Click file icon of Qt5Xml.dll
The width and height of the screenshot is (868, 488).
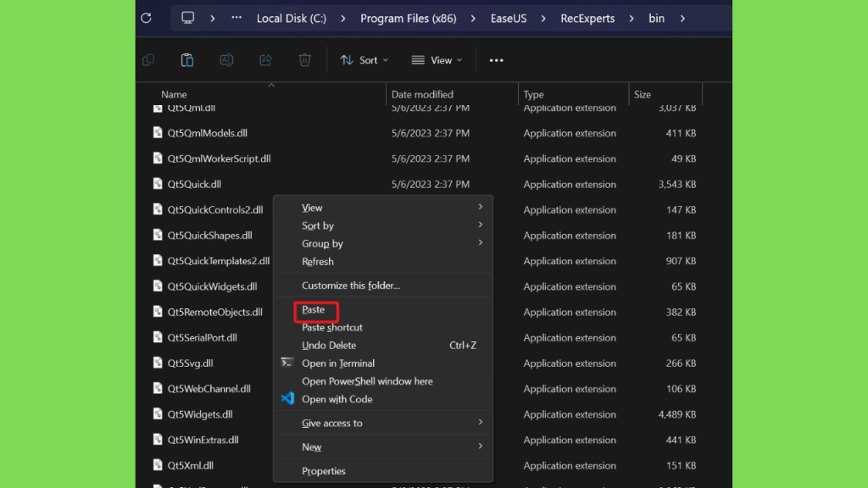click(x=158, y=465)
